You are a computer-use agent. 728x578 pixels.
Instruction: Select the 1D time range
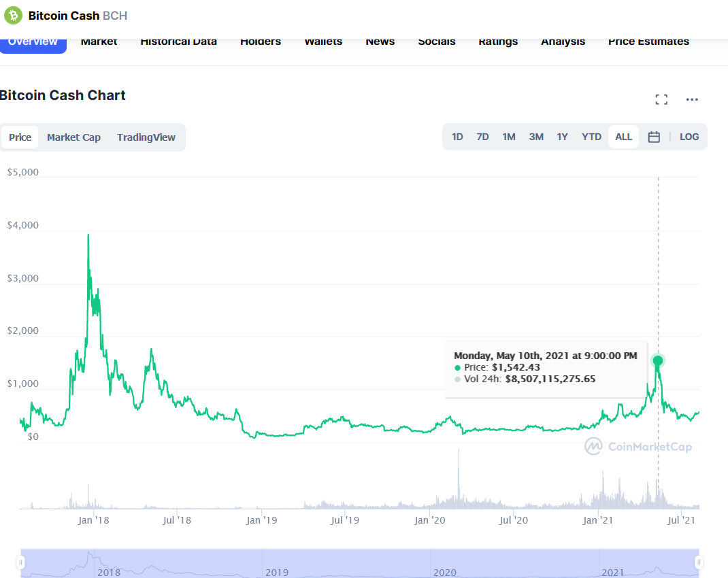[x=457, y=137]
